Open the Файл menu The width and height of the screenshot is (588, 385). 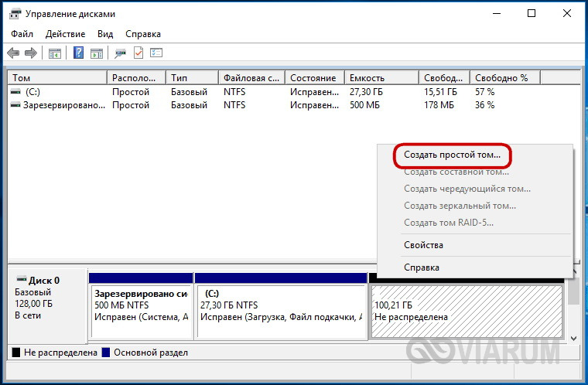(x=22, y=34)
